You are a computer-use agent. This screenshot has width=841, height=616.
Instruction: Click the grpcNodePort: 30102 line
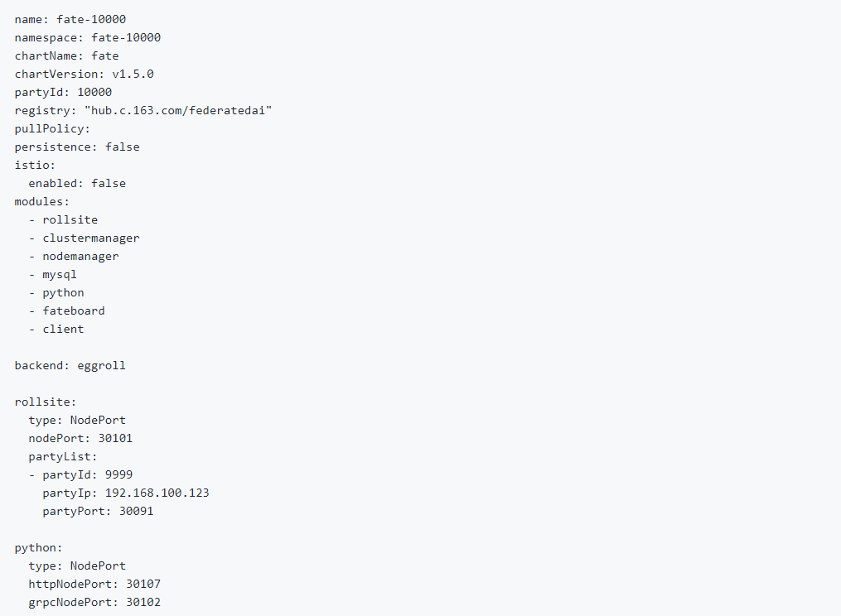click(94, 602)
